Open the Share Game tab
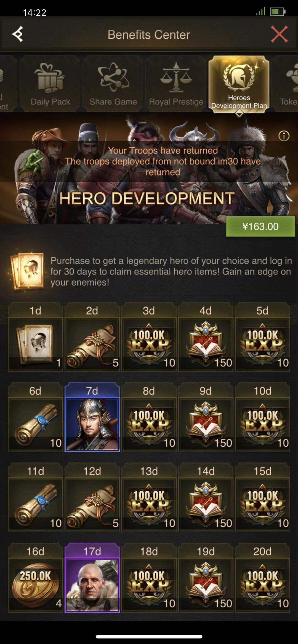 (x=113, y=84)
